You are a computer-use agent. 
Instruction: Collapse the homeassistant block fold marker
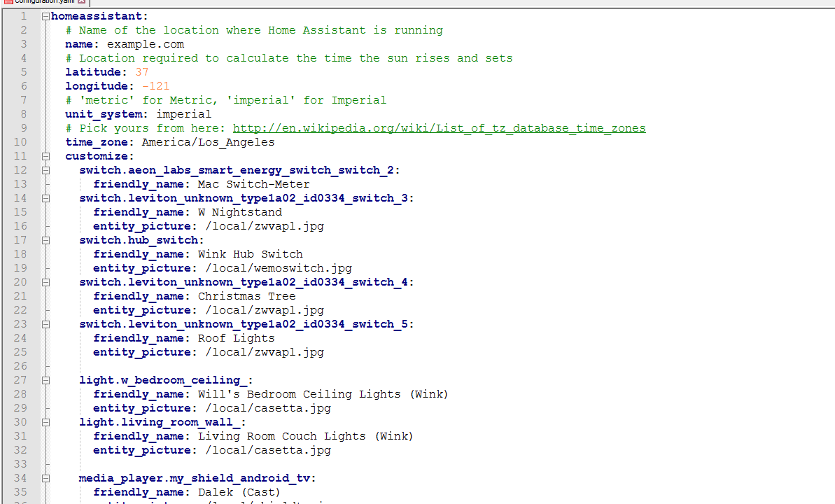click(x=45, y=17)
